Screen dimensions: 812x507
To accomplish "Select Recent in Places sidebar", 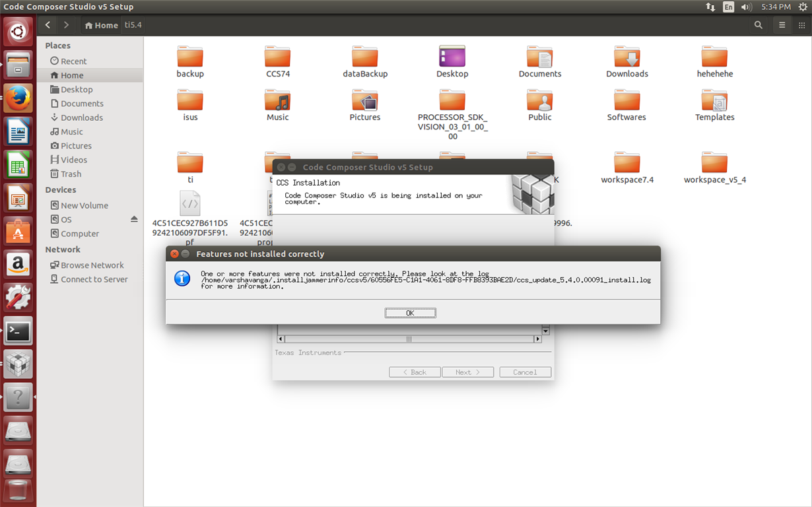I will tap(90, 61).
